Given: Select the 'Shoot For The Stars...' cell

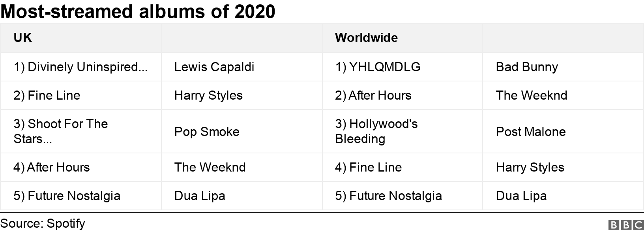Looking at the screenshot, I should tap(61, 131).
